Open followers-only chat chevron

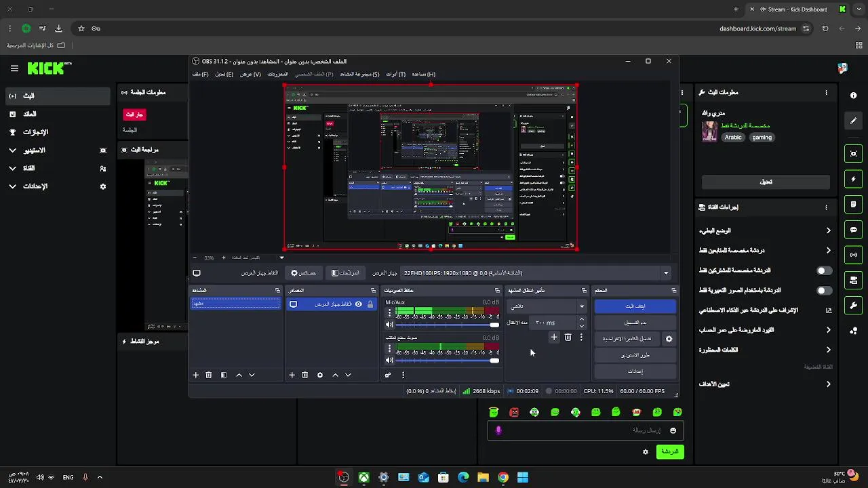828,250
